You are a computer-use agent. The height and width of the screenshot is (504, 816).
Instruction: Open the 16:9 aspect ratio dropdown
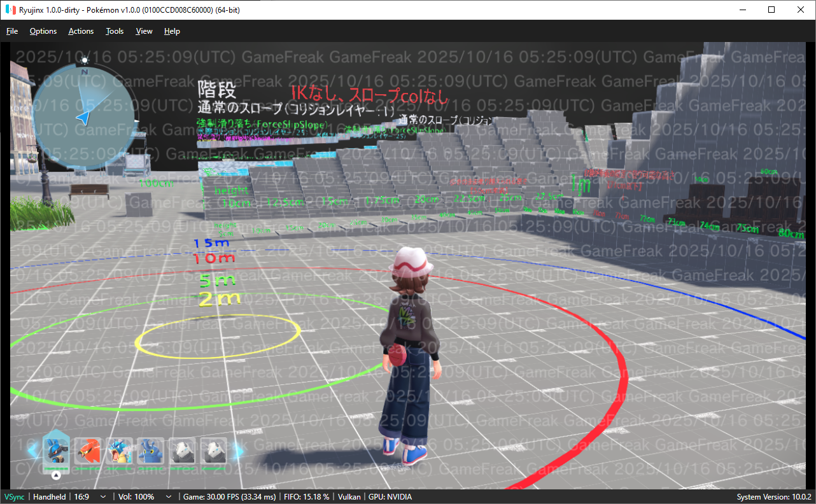pyautogui.click(x=90, y=497)
